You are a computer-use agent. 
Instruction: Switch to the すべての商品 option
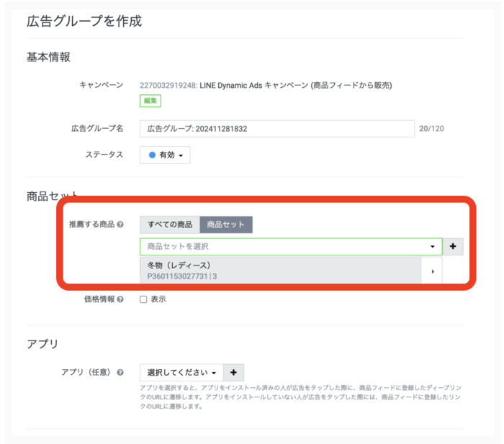point(170,225)
